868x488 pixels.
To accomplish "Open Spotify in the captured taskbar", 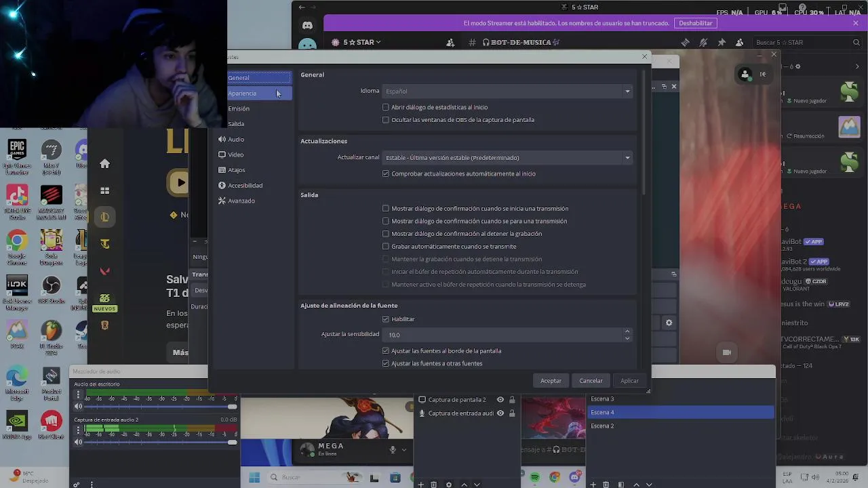I will (x=535, y=478).
